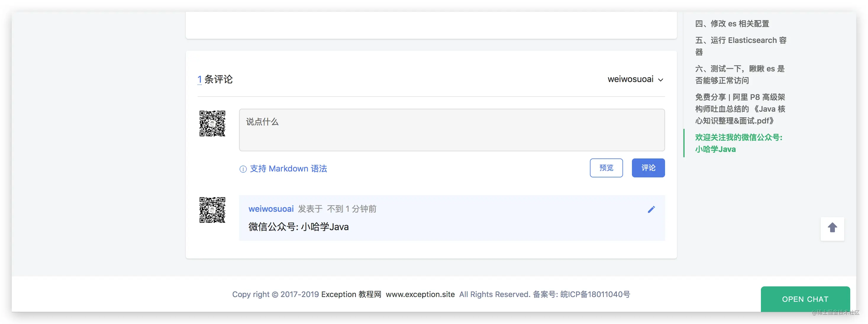Select the green 欢迎关注我的微信公众号 entry

click(739, 143)
